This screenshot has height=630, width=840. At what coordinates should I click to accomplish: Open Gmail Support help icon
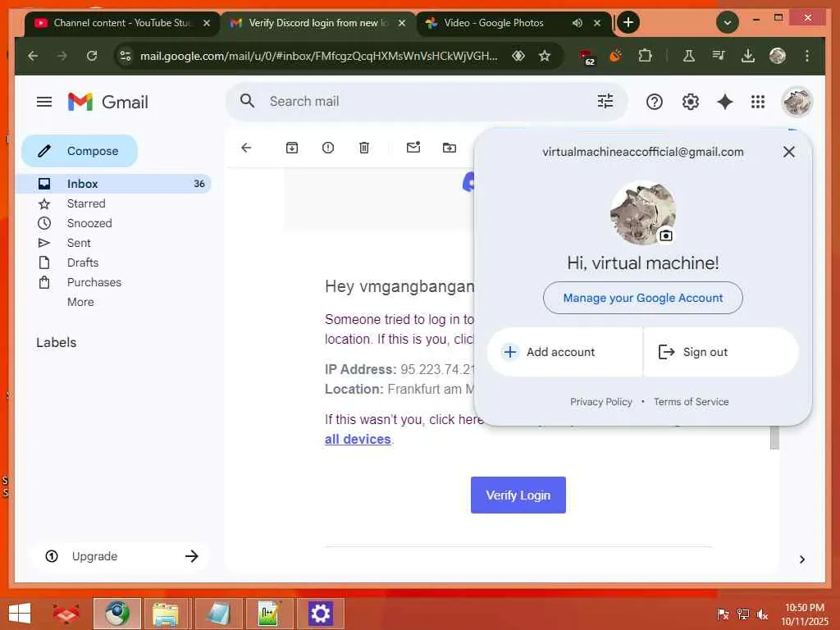[654, 102]
